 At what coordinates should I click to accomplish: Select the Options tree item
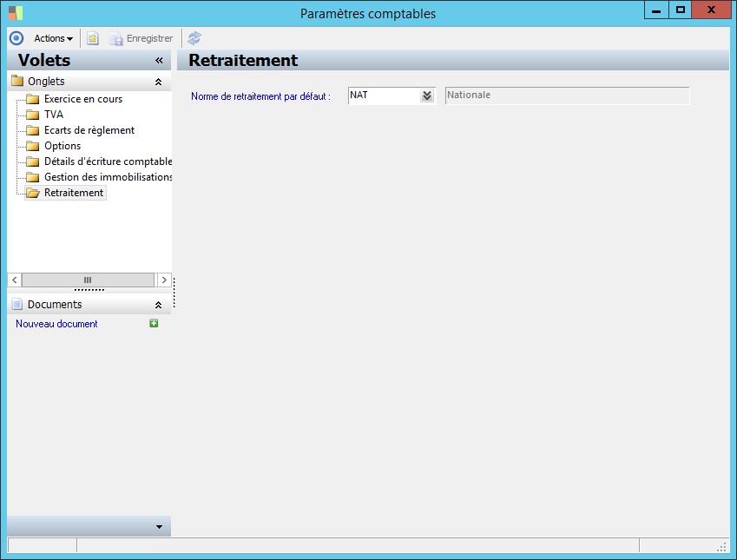[63, 146]
